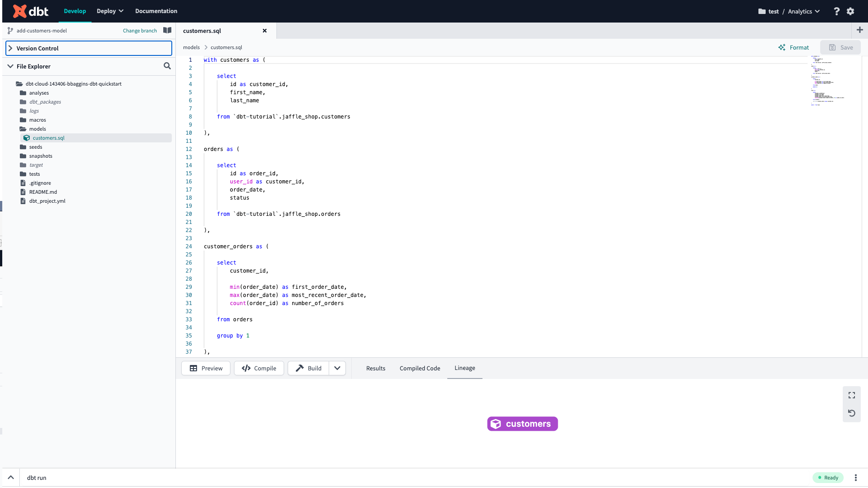The width and height of the screenshot is (868, 488).
Task: Open the help question mark icon
Action: tap(836, 11)
